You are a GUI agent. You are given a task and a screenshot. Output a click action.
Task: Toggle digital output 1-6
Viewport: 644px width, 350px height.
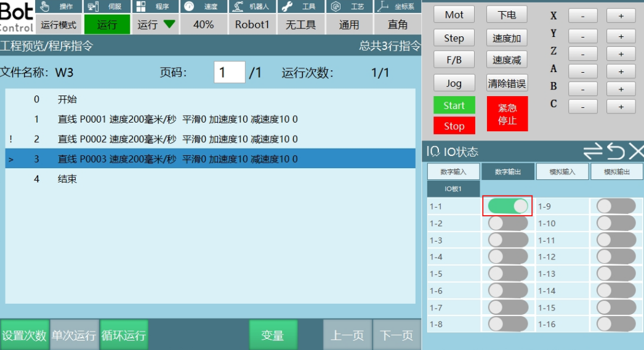pos(508,290)
